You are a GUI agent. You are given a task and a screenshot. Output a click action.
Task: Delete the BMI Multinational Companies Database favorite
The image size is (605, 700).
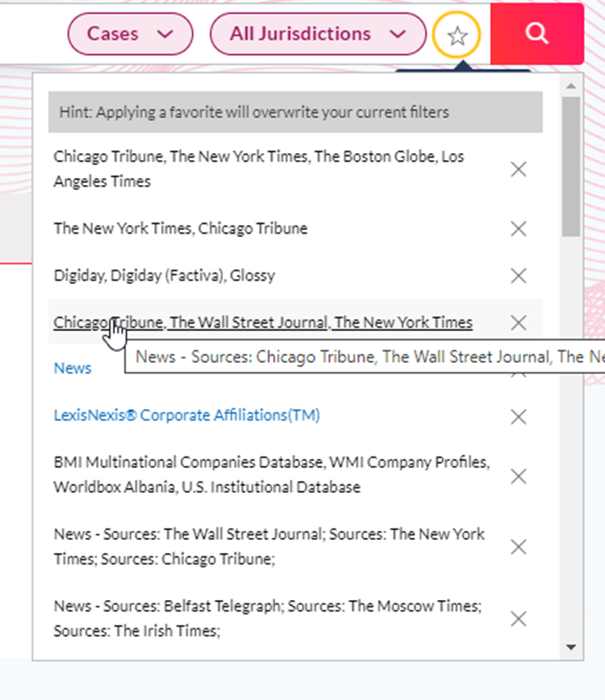tap(518, 476)
